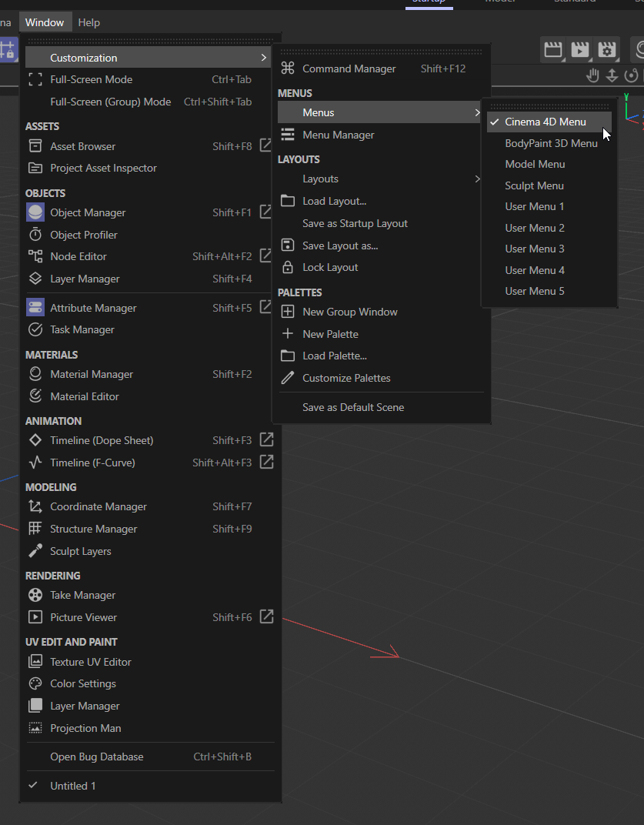Screen dimensions: 644x825
Task: Click the Task Manager checkmark icon
Action: [35, 329]
